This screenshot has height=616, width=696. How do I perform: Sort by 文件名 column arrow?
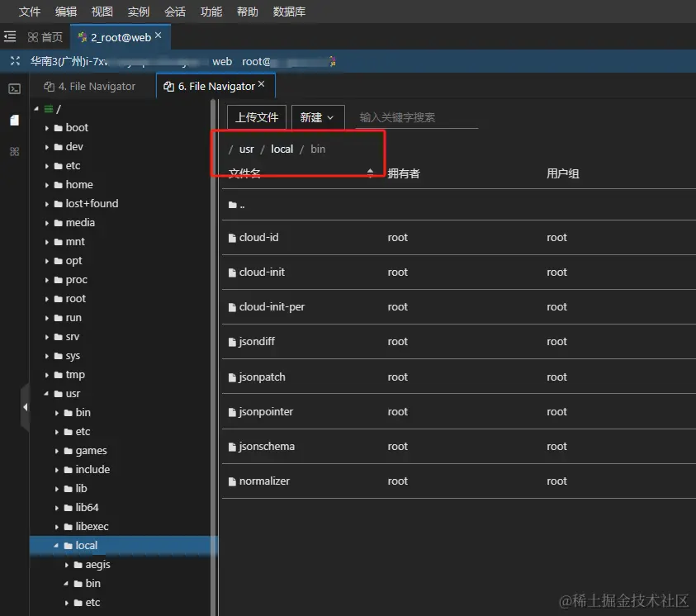click(x=370, y=173)
